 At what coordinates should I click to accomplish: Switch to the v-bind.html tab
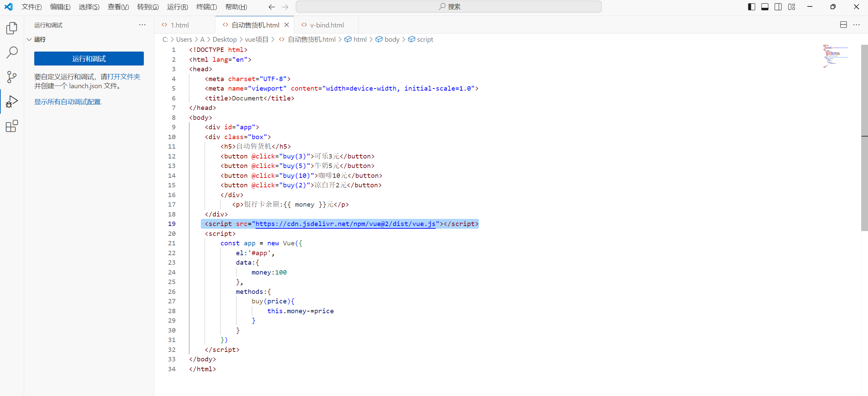pyautogui.click(x=326, y=25)
